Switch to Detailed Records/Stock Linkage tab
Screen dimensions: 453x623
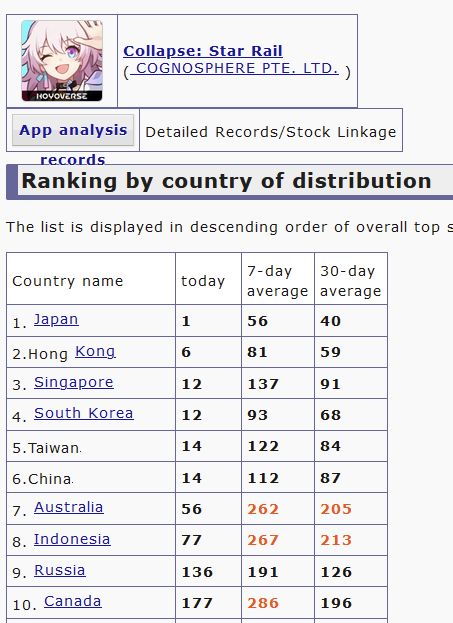[271, 132]
